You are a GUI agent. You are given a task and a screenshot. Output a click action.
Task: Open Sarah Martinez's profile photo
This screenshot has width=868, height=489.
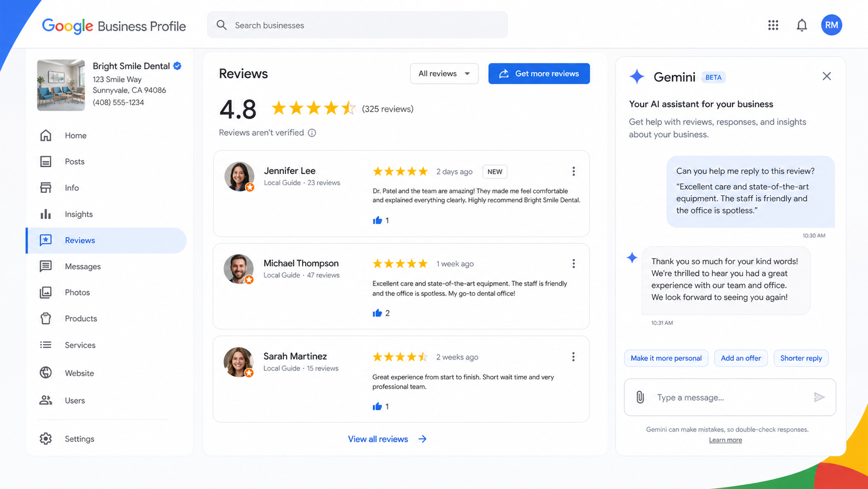click(x=239, y=362)
